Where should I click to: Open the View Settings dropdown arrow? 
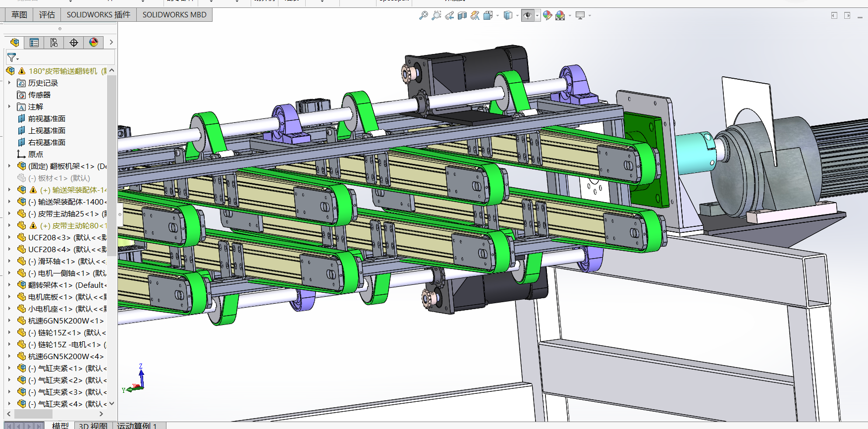tap(590, 15)
